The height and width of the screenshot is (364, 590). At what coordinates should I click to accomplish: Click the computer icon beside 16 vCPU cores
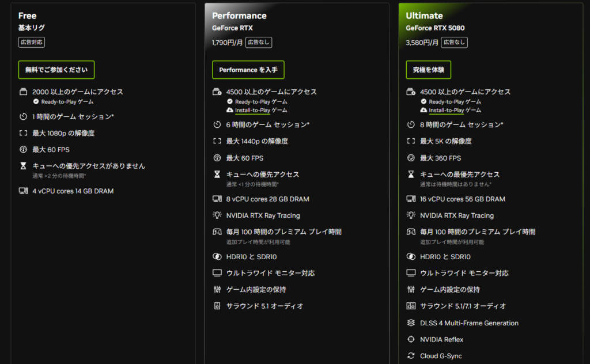411,199
